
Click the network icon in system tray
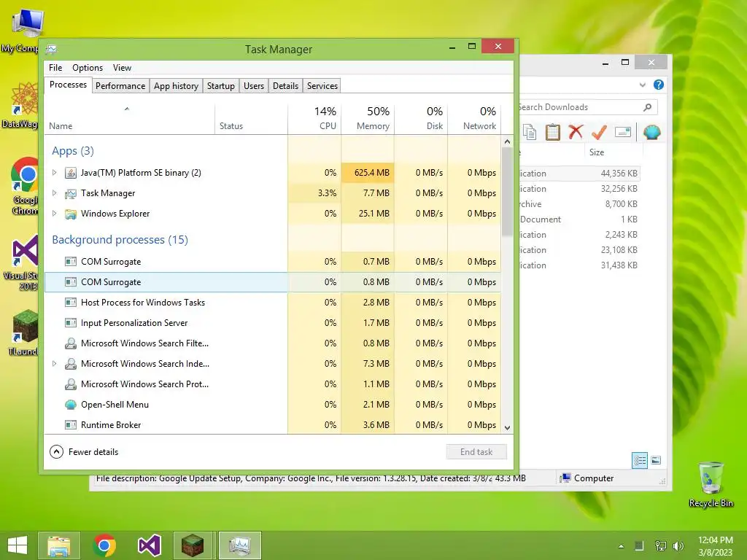point(660,545)
